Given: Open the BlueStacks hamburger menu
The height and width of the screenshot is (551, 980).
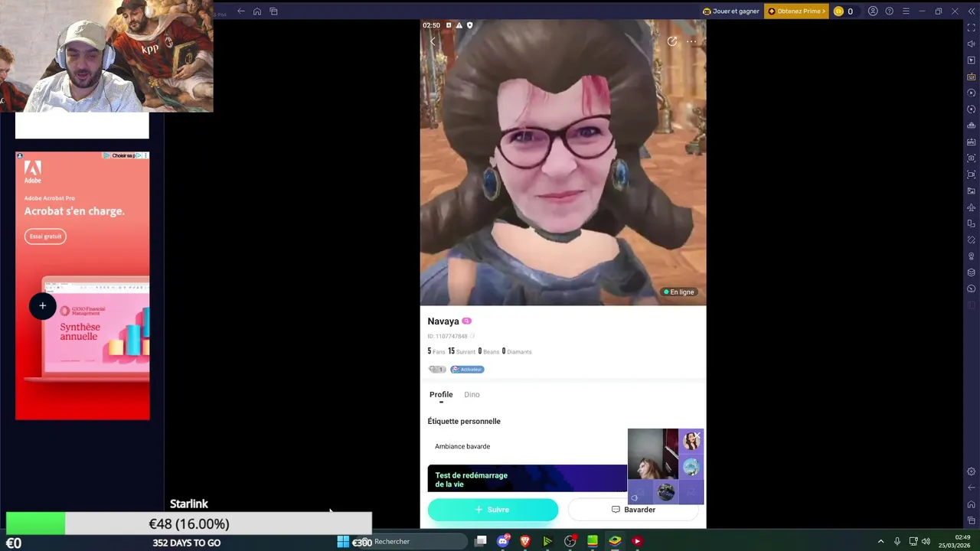Looking at the screenshot, I should pyautogui.click(x=906, y=11).
